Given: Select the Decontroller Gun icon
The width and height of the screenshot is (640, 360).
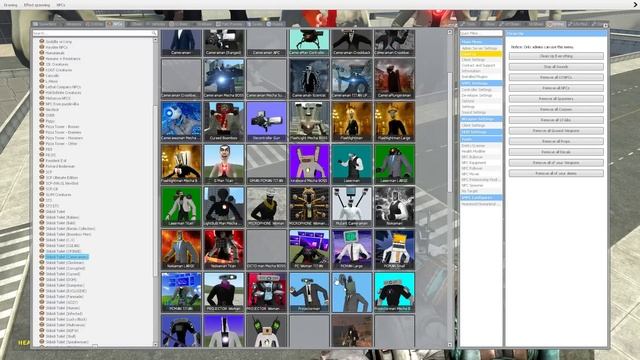Looking at the screenshot, I should (x=266, y=121).
